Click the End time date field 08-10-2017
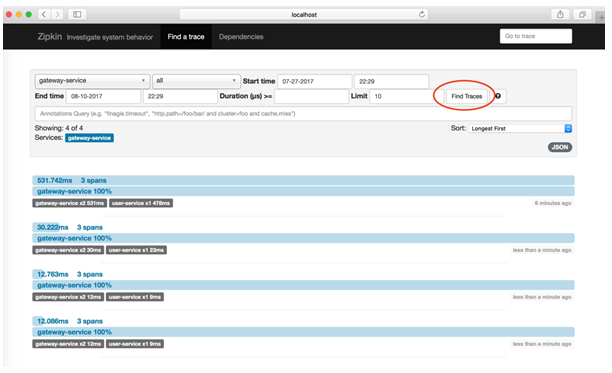 [103, 96]
